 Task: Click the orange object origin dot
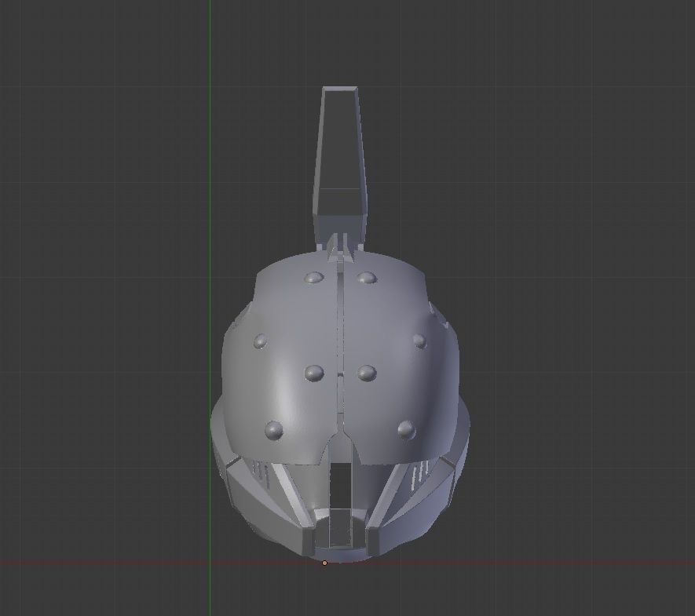click(x=324, y=563)
